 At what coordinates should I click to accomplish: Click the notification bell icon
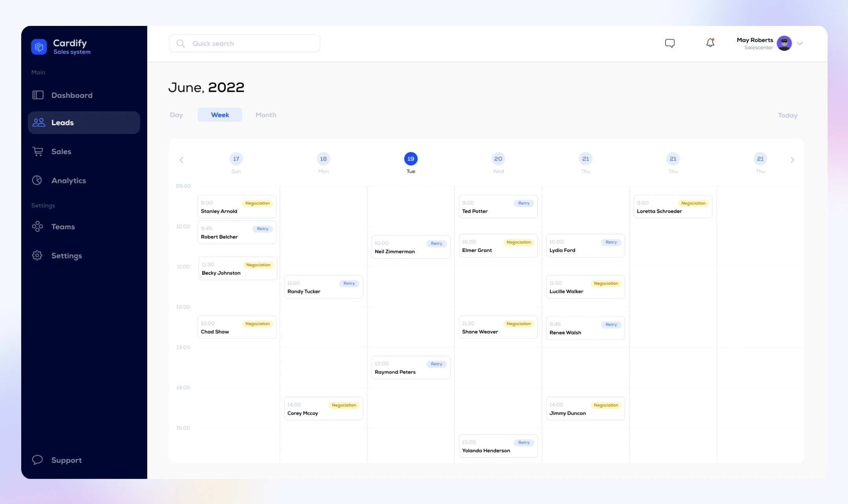(x=710, y=43)
